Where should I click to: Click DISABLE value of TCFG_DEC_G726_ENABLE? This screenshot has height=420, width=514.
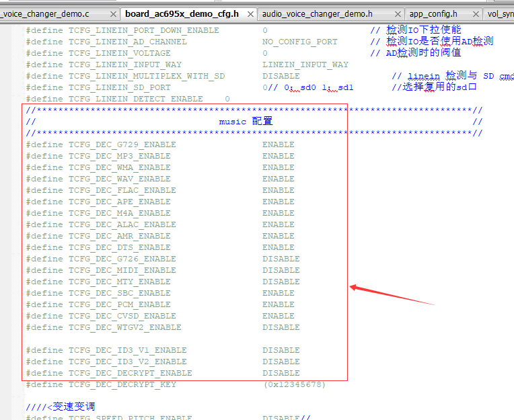tap(281, 259)
